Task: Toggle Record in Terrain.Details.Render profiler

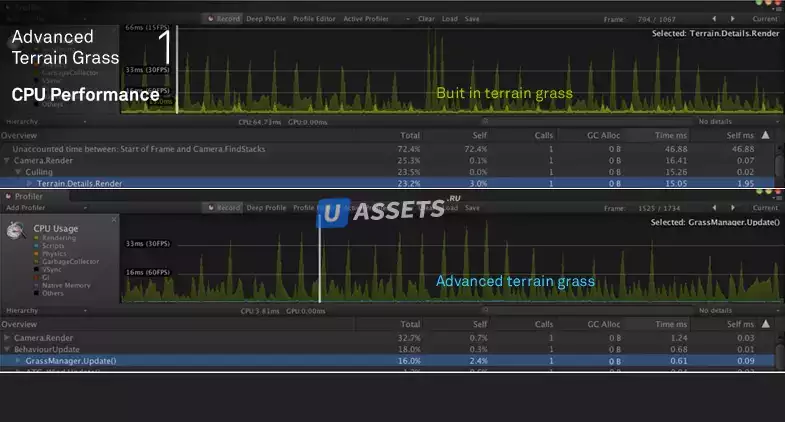Action: (x=224, y=19)
